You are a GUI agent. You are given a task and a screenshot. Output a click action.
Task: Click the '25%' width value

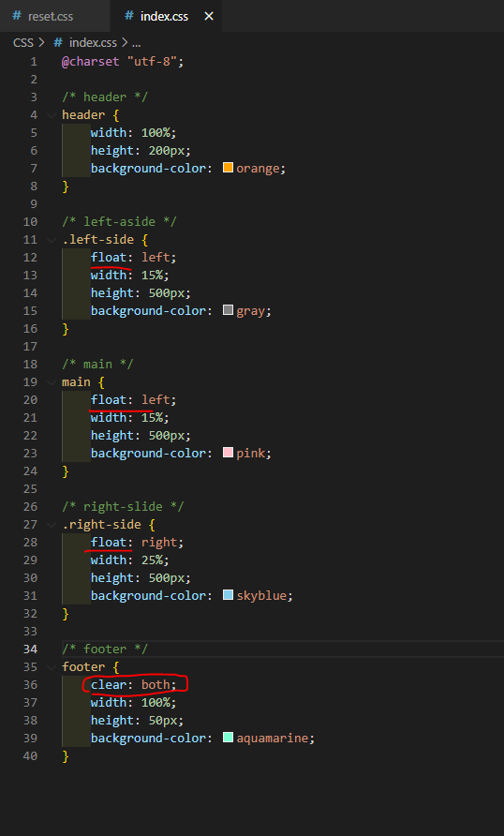pyautogui.click(x=152, y=560)
